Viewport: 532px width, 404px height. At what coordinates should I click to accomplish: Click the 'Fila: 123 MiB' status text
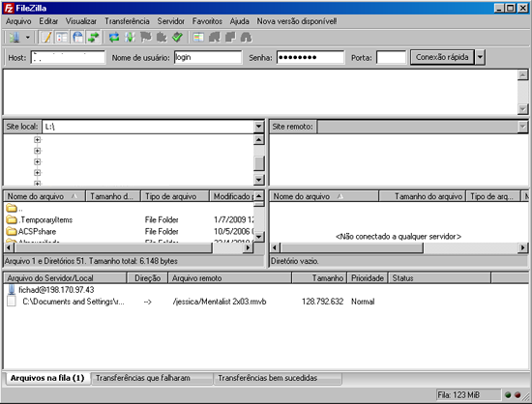tap(458, 395)
